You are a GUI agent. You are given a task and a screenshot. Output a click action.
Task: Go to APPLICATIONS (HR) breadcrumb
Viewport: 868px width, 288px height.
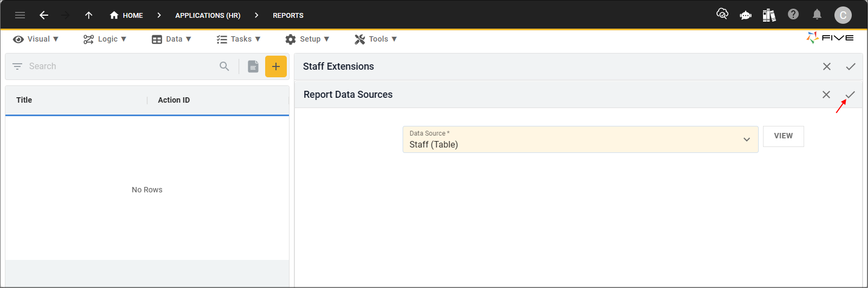point(208,15)
